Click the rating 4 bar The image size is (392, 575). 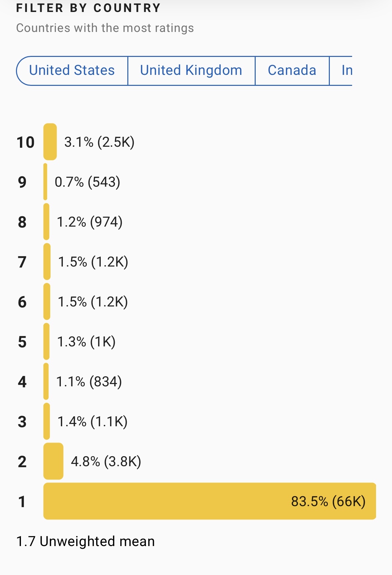[46, 381]
